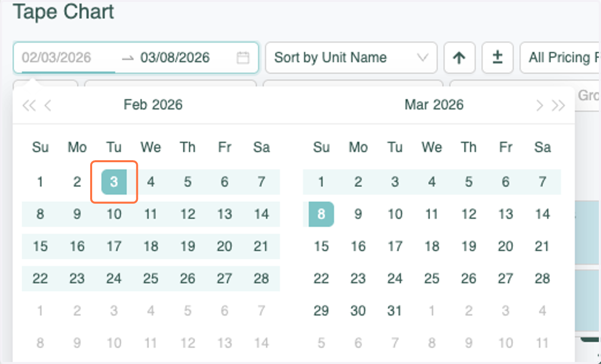Select March 12 in the right calendar
601x364 pixels.
[x=469, y=214]
